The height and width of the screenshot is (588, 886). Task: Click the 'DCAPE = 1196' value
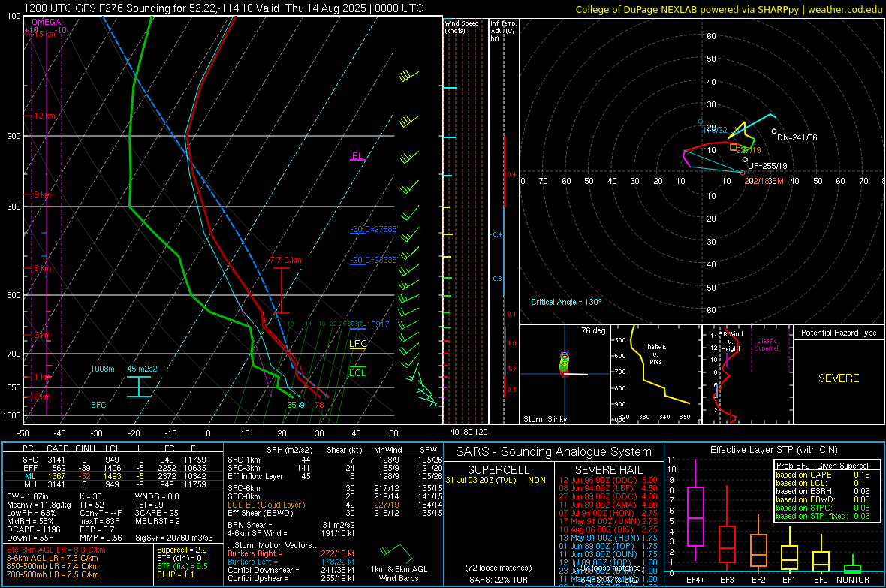point(33,529)
